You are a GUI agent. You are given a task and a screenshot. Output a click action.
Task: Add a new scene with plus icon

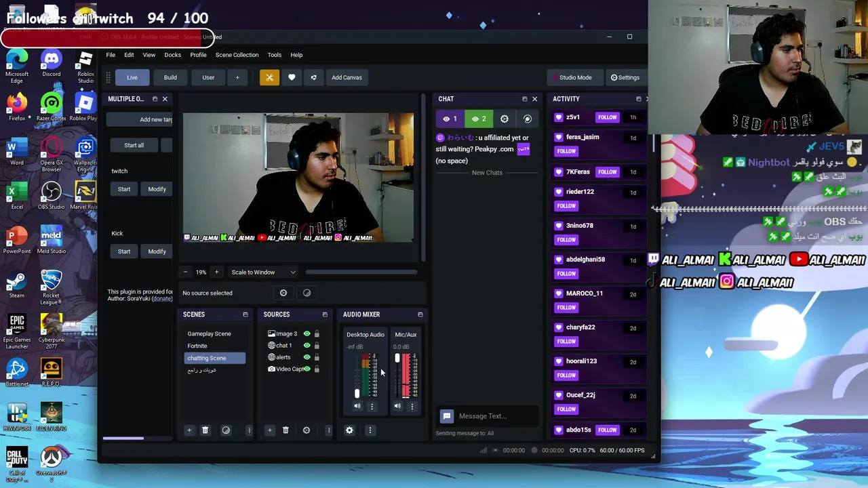pos(189,430)
